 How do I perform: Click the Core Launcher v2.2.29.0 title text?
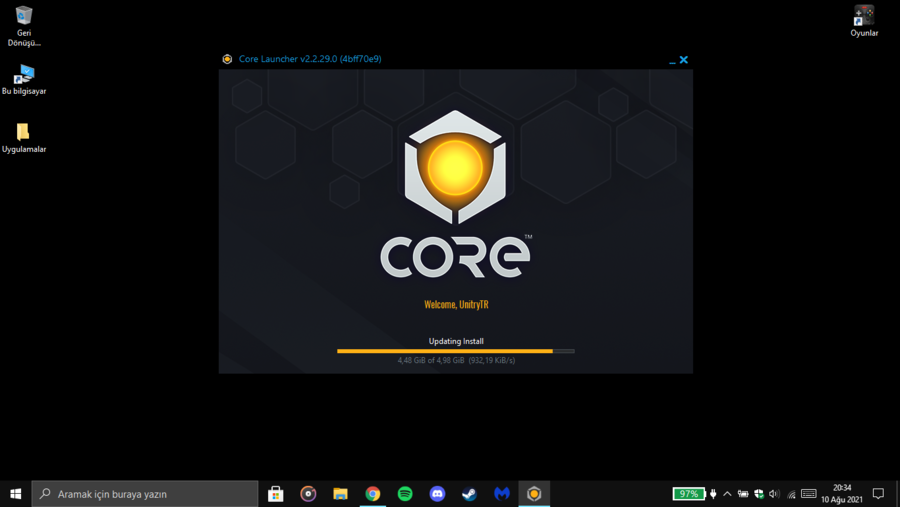[x=310, y=59]
